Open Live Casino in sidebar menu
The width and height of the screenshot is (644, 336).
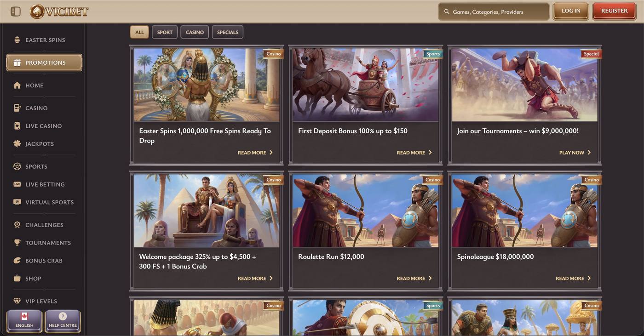tap(44, 126)
